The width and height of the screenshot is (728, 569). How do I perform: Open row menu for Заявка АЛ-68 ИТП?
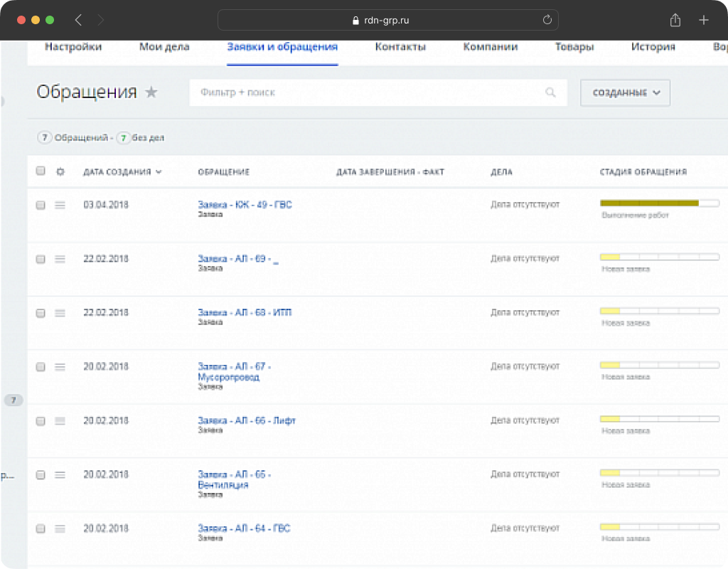tap(60, 313)
